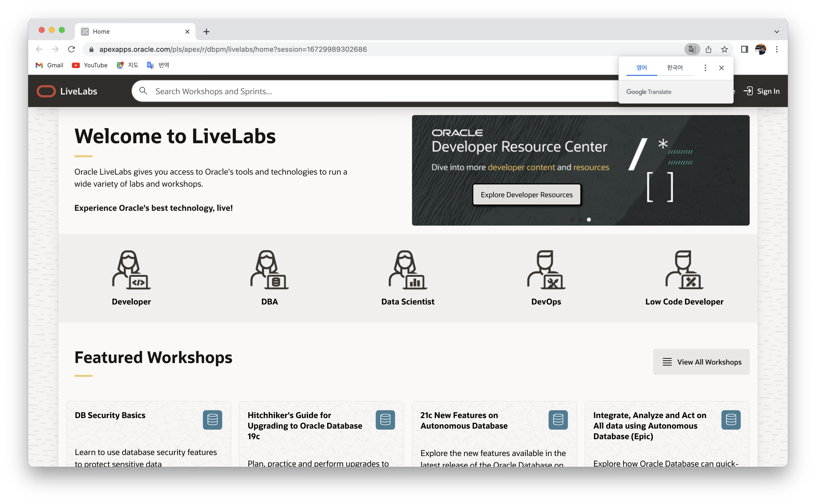Click the Google Translate icon in address bar
Image resolution: width=816 pixels, height=504 pixels.
tap(692, 49)
